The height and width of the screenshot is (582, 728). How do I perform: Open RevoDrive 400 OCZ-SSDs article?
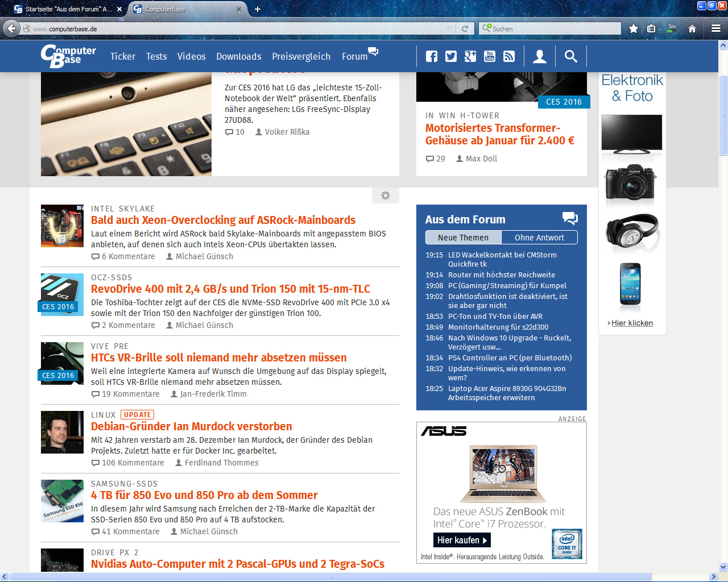pyautogui.click(x=230, y=289)
